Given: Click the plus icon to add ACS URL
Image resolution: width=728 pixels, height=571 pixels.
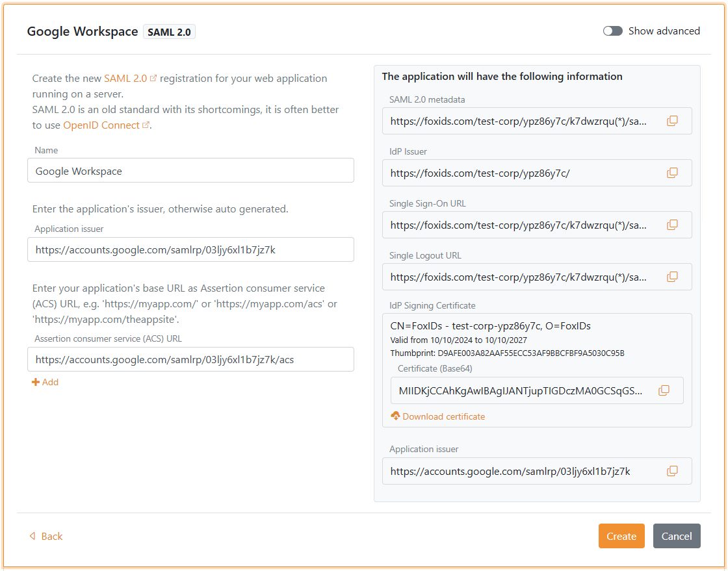Looking at the screenshot, I should coord(36,383).
